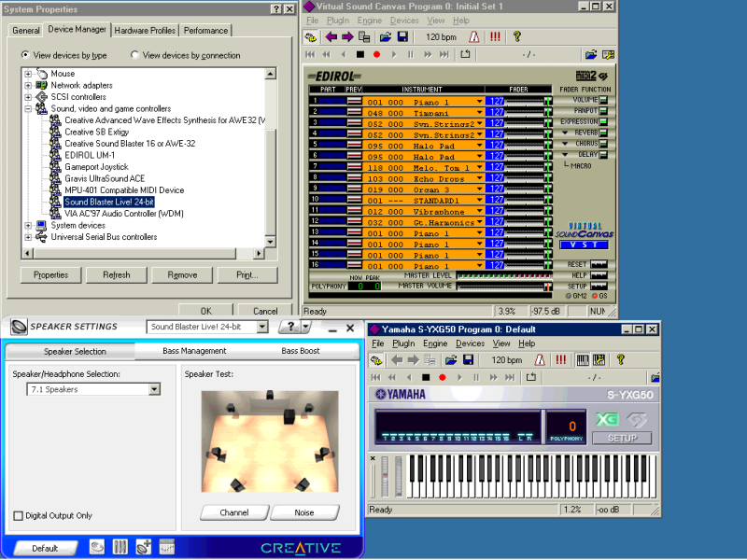Click the Channel speaker test button
The width and height of the screenshot is (747, 560).
234,512
